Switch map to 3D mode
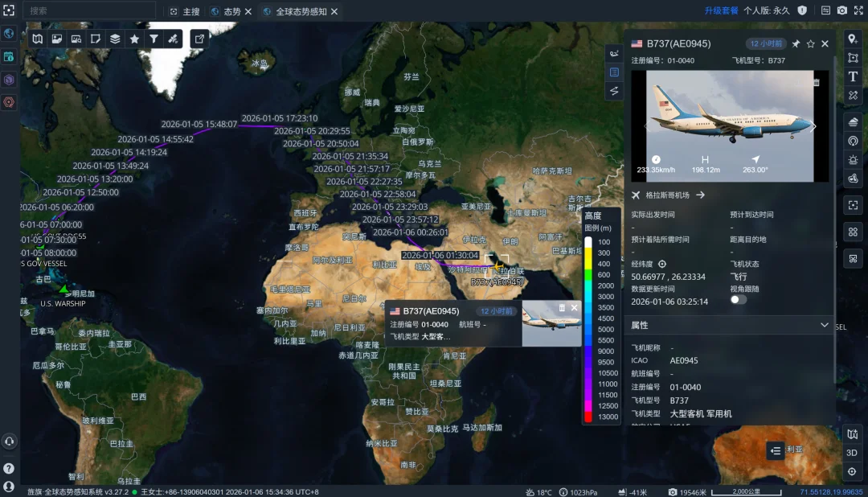 853,453
